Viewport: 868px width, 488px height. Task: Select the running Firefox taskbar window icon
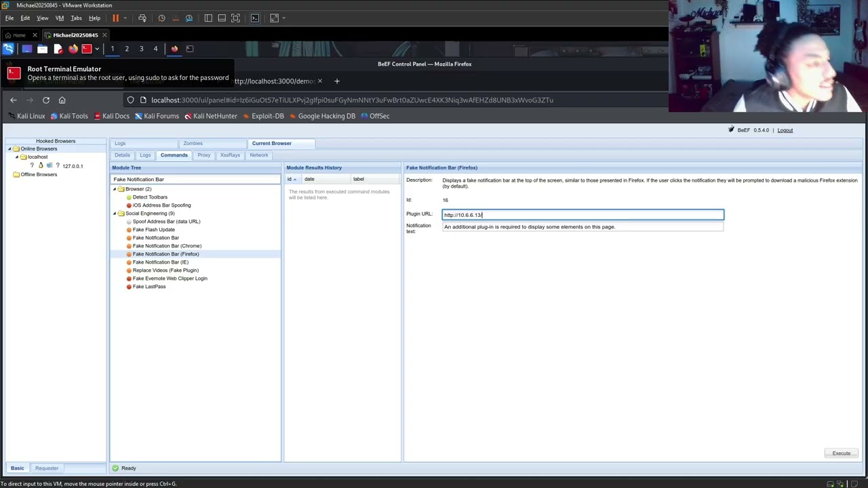pyautogui.click(x=174, y=49)
